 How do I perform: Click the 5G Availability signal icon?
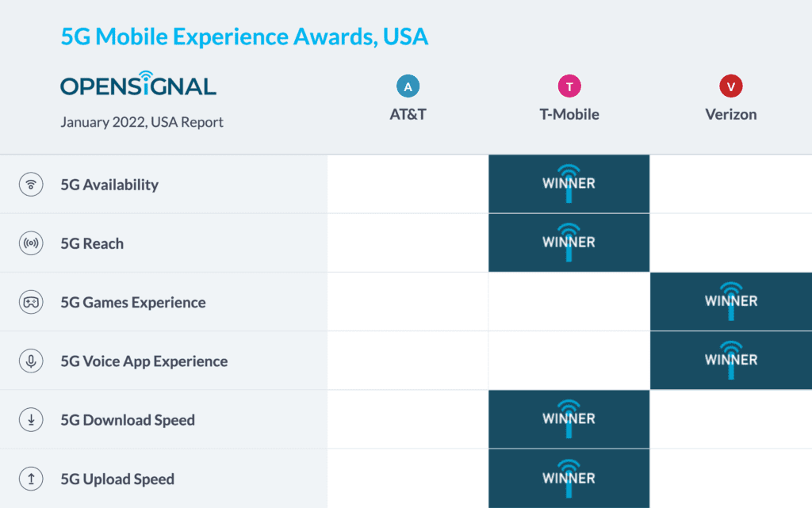pyautogui.click(x=31, y=185)
